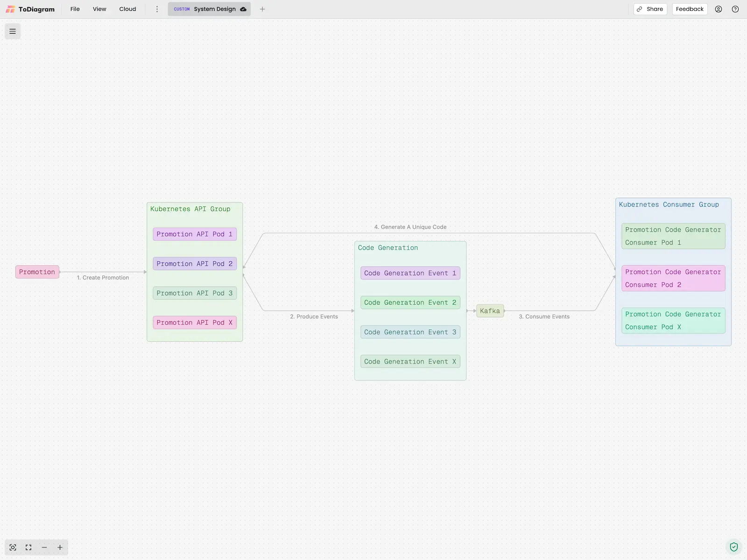Click the focus to center icon
This screenshot has width=747, height=560.
coord(13,547)
